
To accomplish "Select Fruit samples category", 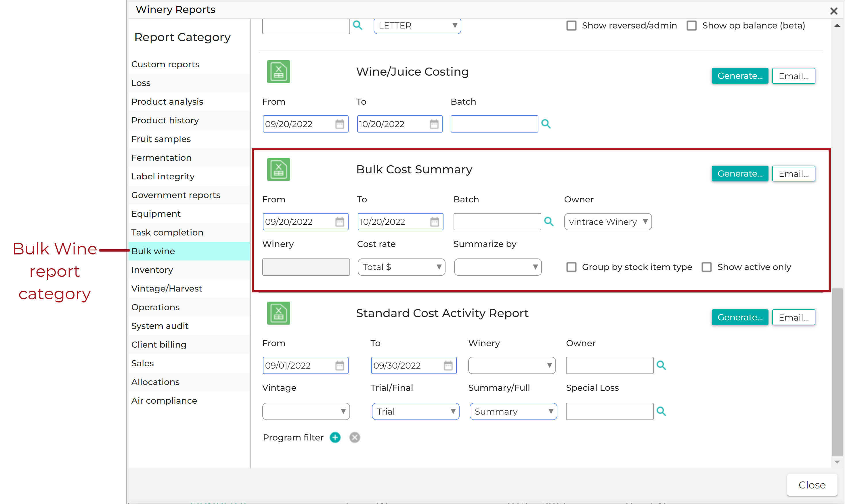I will click(189, 139).
